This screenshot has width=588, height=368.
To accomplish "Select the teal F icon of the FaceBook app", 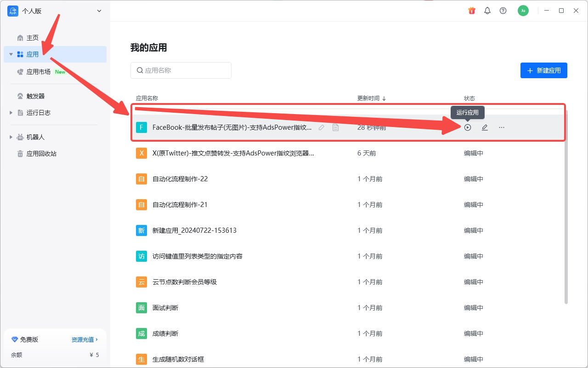I will (141, 127).
